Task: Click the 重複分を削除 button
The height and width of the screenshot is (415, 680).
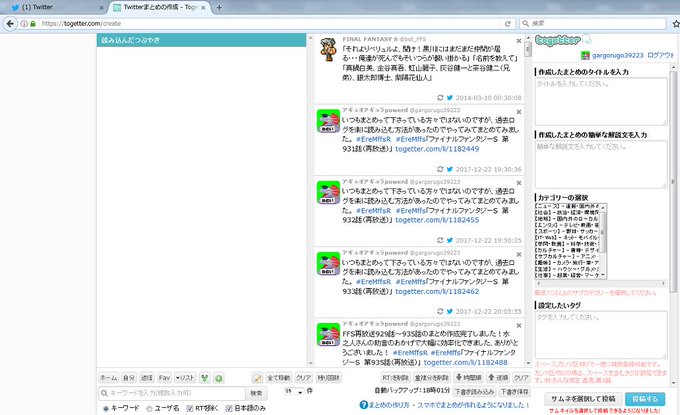Action: pyautogui.click(x=432, y=378)
